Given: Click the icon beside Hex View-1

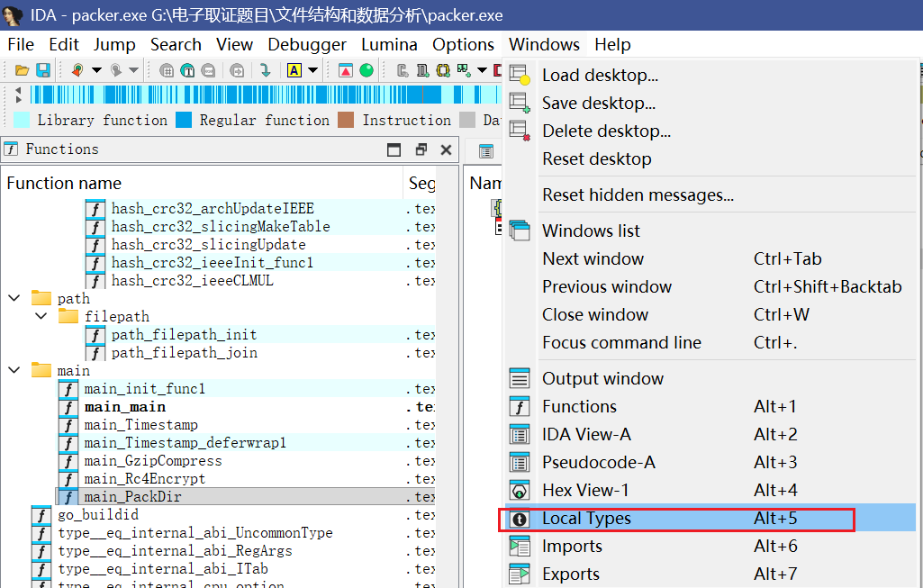Looking at the screenshot, I should tap(520, 491).
